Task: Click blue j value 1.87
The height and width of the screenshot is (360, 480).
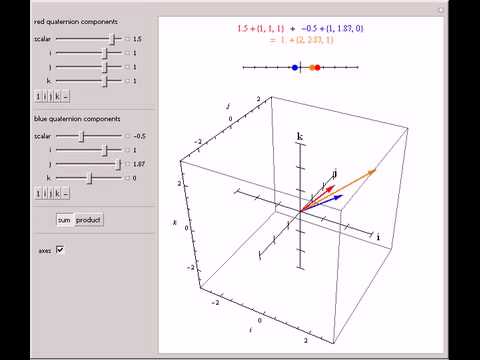Action: (139, 164)
